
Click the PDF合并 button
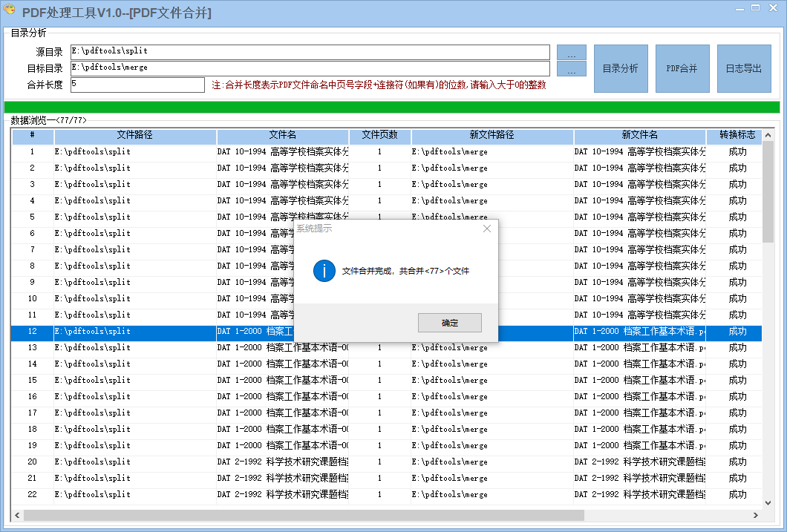682,69
